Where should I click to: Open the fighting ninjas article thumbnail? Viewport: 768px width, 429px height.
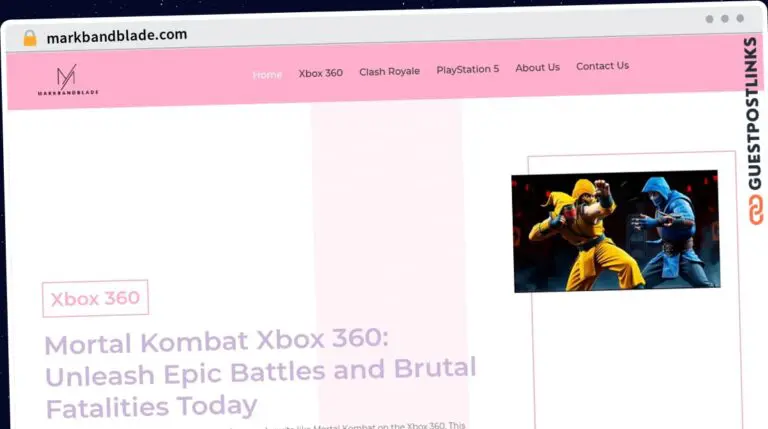[x=616, y=231]
